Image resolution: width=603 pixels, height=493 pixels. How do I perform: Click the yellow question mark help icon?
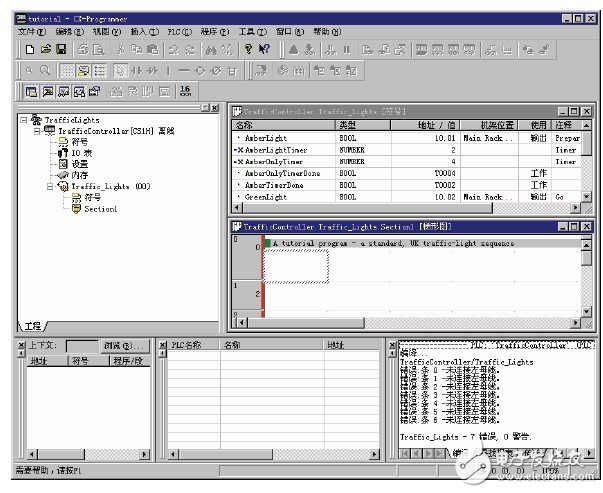coord(248,48)
